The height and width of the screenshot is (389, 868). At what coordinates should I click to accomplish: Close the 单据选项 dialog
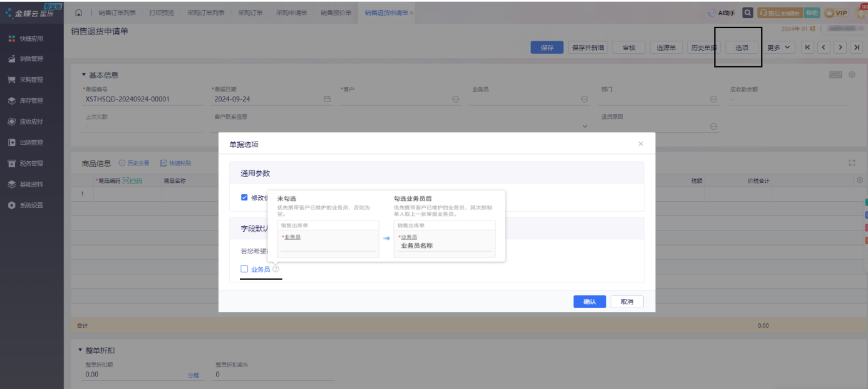[x=640, y=143]
